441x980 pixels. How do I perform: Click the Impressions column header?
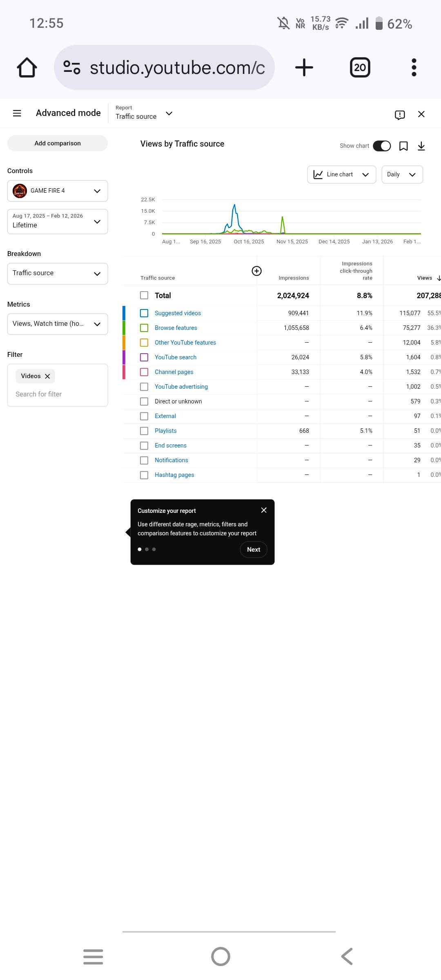(294, 278)
